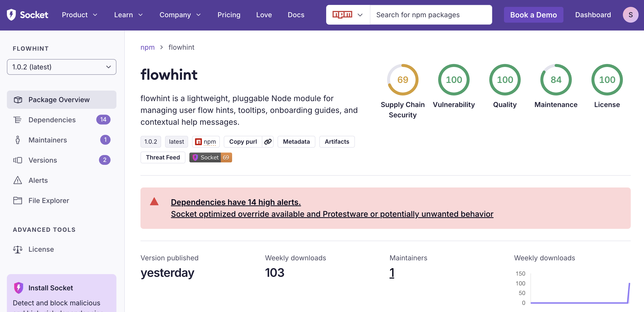The width and height of the screenshot is (644, 312).
Task: Expand the npm registry selector dropdown
Action: pyautogui.click(x=348, y=15)
